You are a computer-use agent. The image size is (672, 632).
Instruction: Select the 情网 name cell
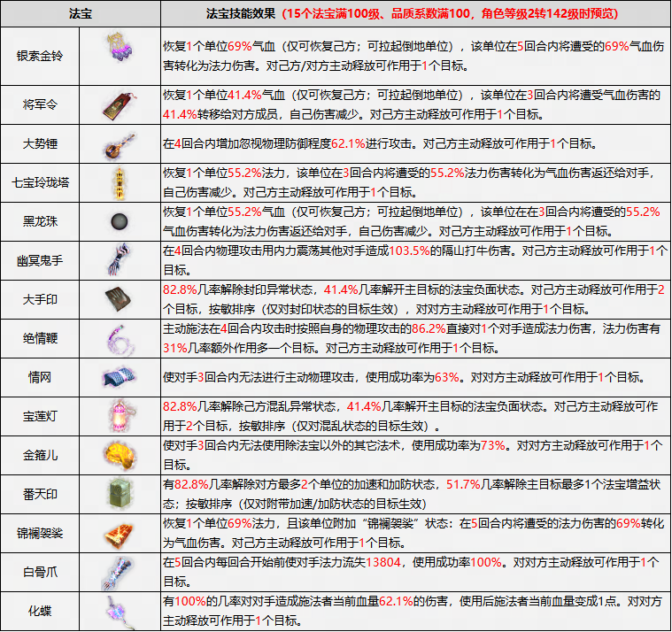(40, 377)
